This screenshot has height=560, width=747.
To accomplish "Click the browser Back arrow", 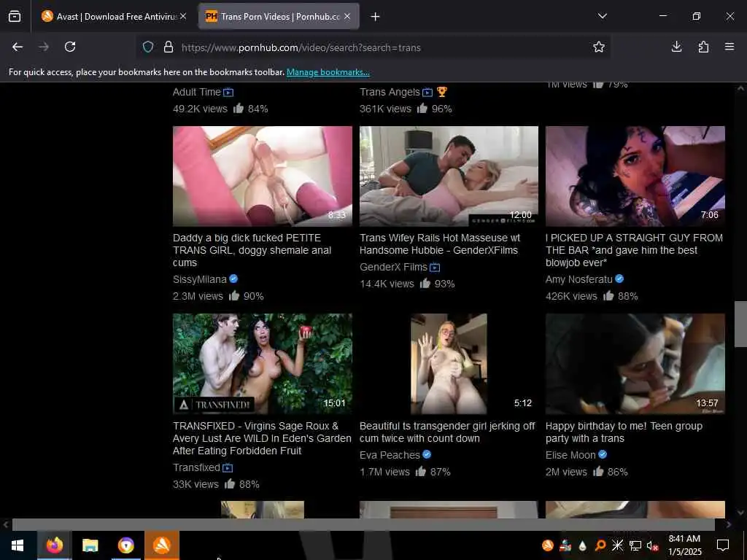I will point(18,47).
